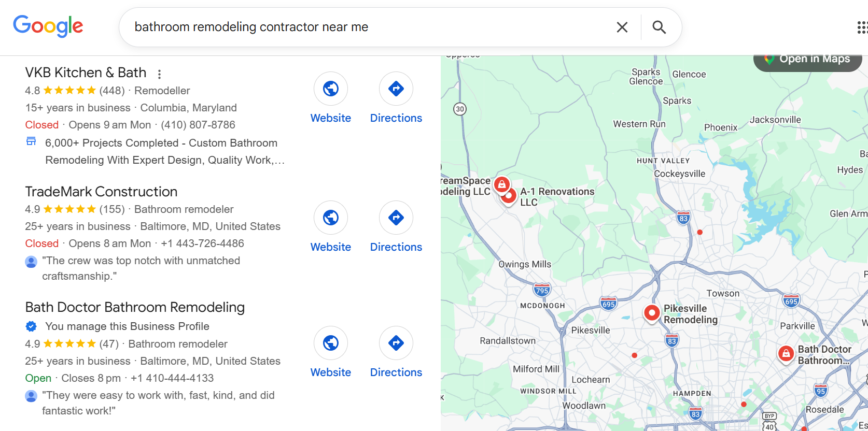868x431 pixels.
Task: Click the Randallstown label on the map
Action: pyautogui.click(x=508, y=341)
